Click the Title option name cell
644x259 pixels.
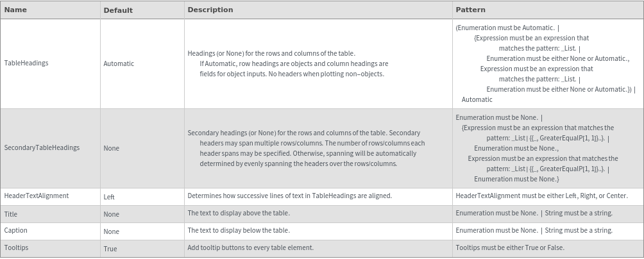(x=11, y=214)
